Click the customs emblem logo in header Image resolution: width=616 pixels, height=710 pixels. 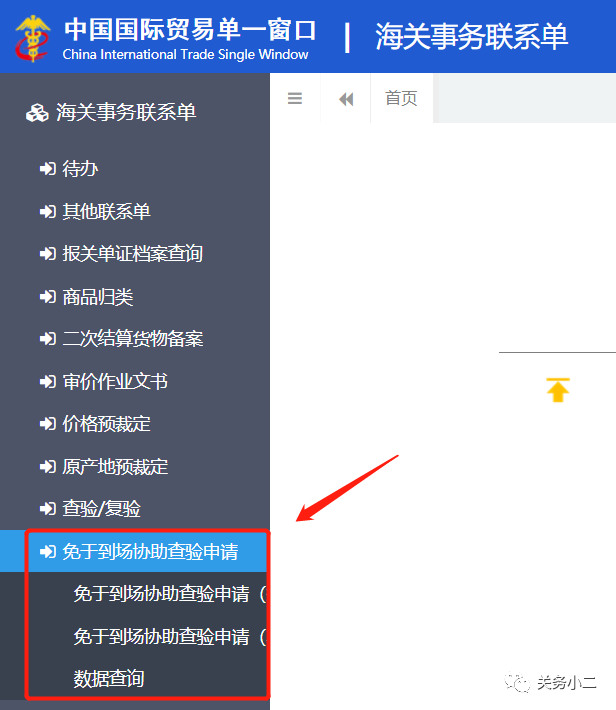coord(32,38)
